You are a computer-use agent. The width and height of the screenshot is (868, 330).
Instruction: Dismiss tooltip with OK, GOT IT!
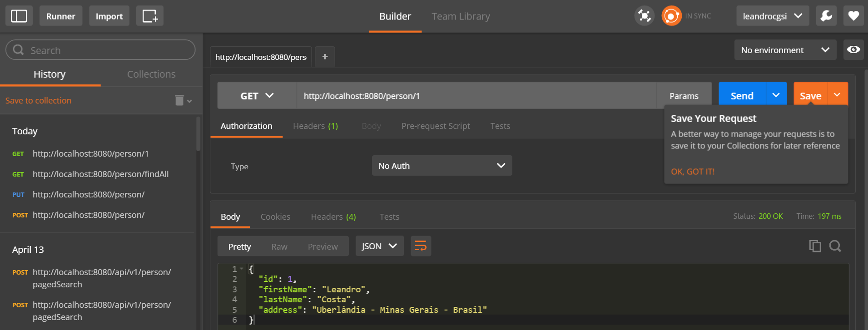[x=692, y=172]
